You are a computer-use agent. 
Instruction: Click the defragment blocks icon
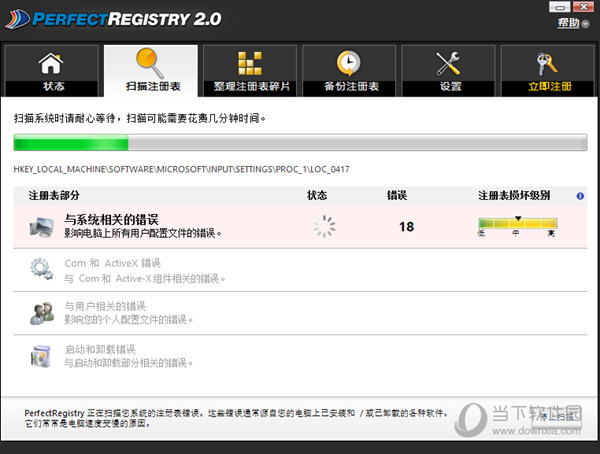(x=250, y=63)
